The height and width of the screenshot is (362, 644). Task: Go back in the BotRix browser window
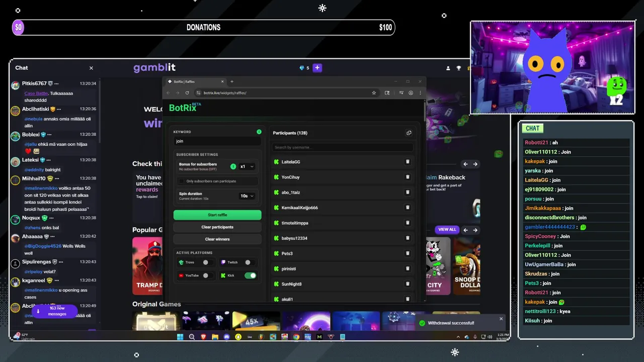point(169,93)
